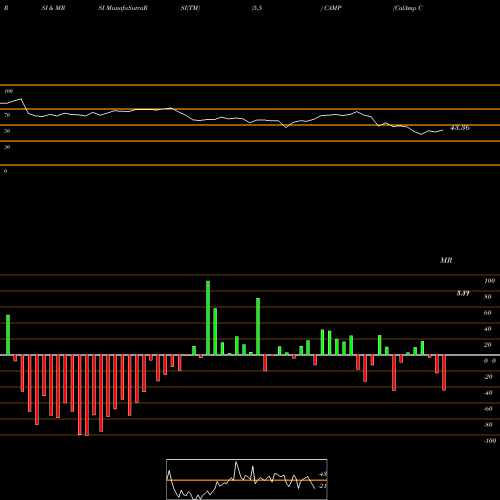Click the tallest green bar in the MR histogram
The height and width of the screenshot is (500, 500).
[x=208, y=318]
